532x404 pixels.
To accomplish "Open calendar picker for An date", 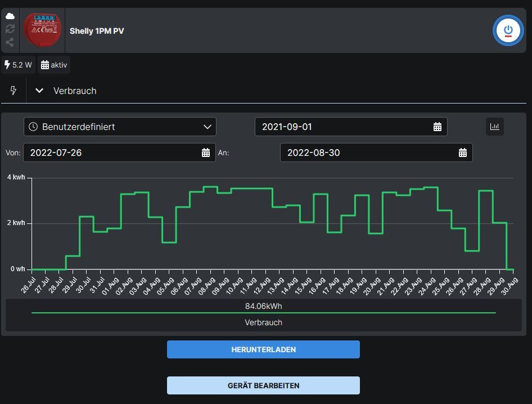I will pos(463,152).
